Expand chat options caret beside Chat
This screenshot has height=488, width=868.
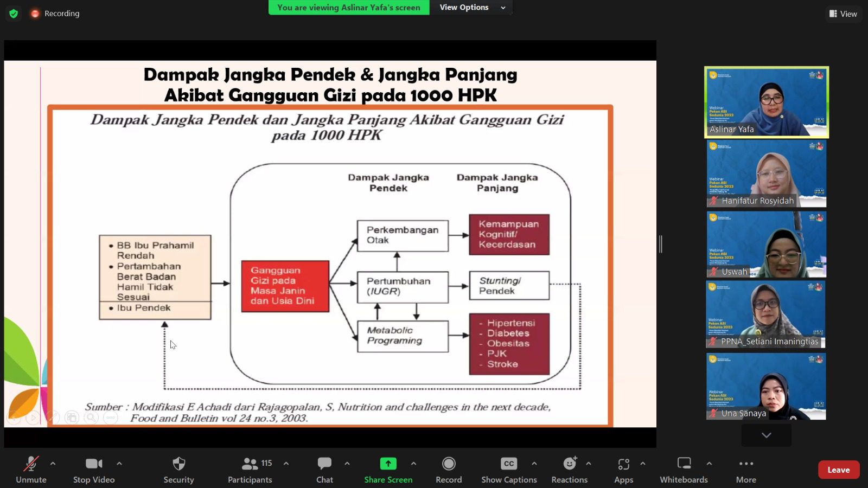[347, 464]
